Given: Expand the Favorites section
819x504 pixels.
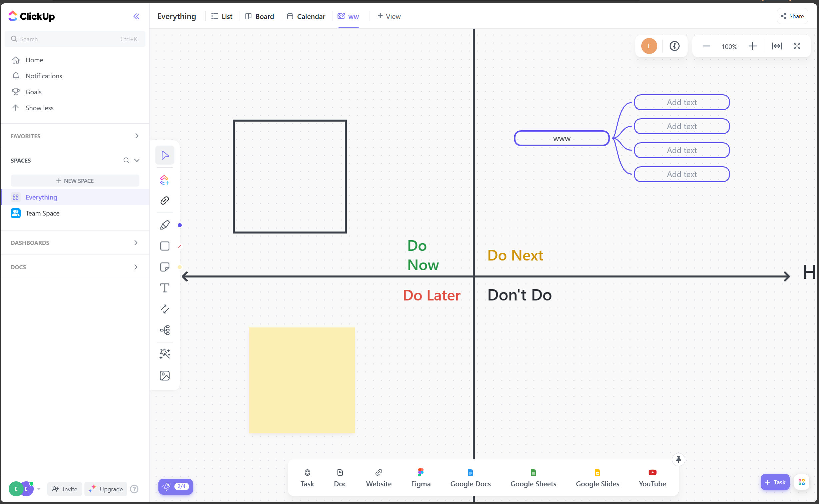Looking at the screenshot, I should pos(137,136).
